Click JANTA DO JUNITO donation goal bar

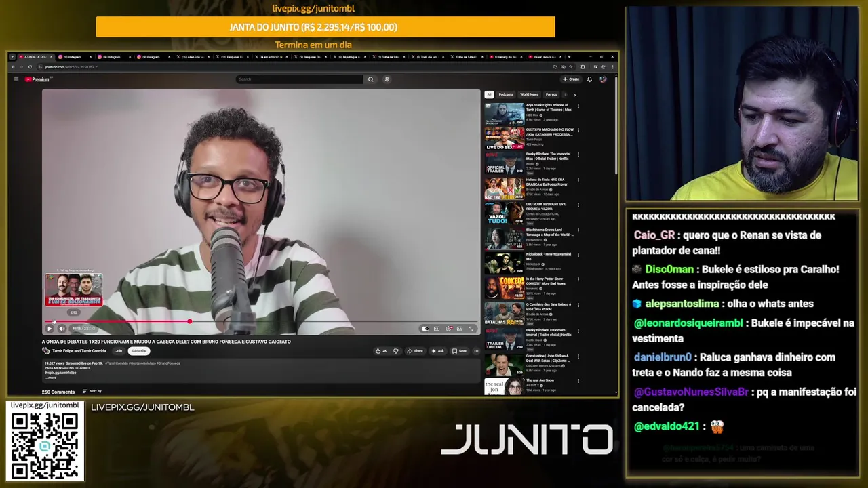(x=325, y=27)
